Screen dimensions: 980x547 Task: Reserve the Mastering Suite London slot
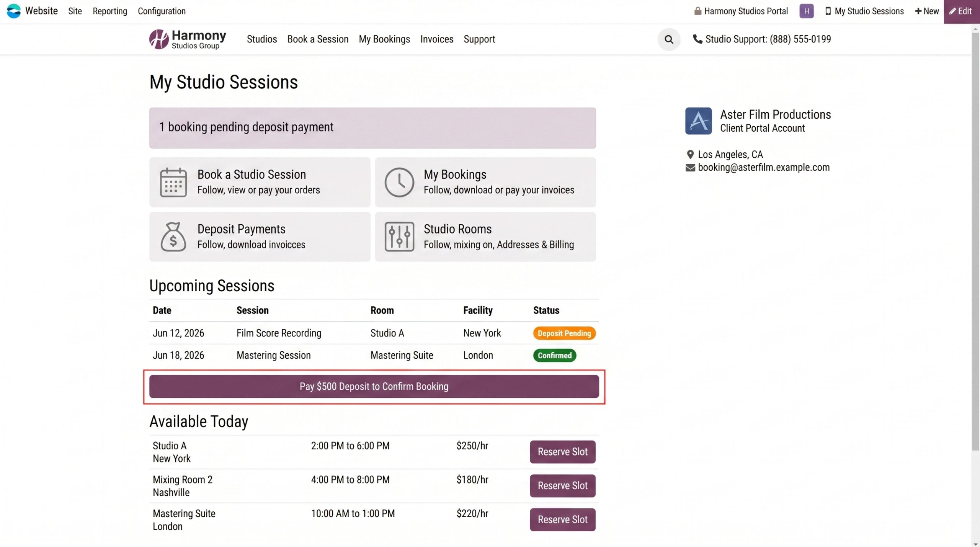click(562, 519)
